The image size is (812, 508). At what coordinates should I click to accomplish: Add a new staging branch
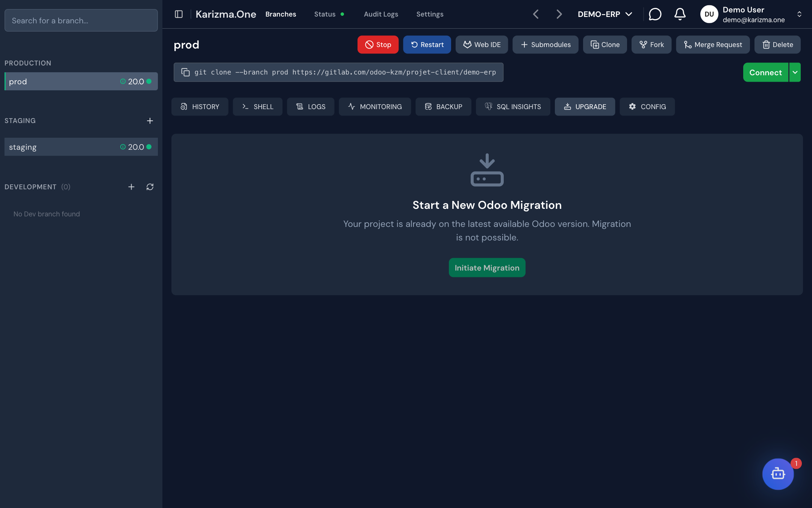(150, 121)
